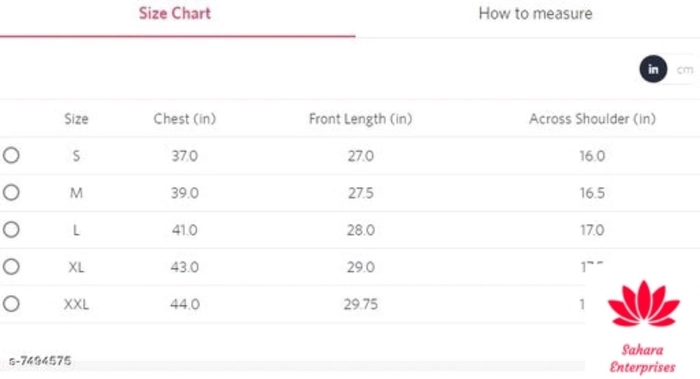Screen dimensions: 700x379
Task: Select the XXL size radio button
Action: [x=11, y=304]
